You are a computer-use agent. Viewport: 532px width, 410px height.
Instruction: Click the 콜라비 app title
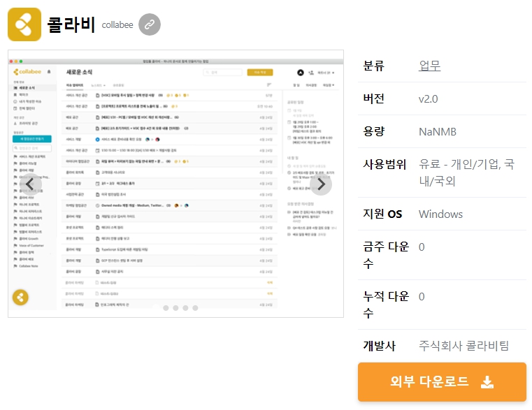(71, 24)
